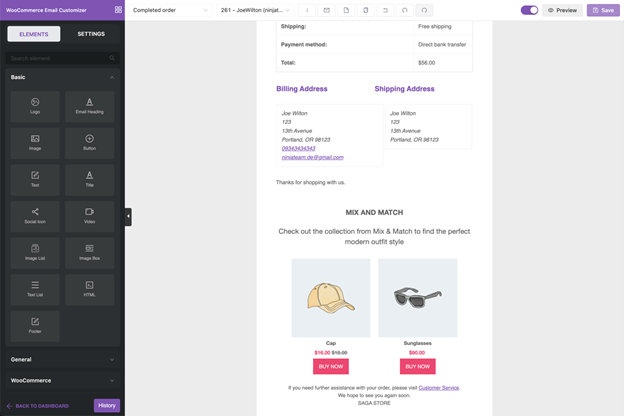Image resolution: width=624 pixels, height=416 pixels.
Task: Add a Title element
Action: (90, 180)
